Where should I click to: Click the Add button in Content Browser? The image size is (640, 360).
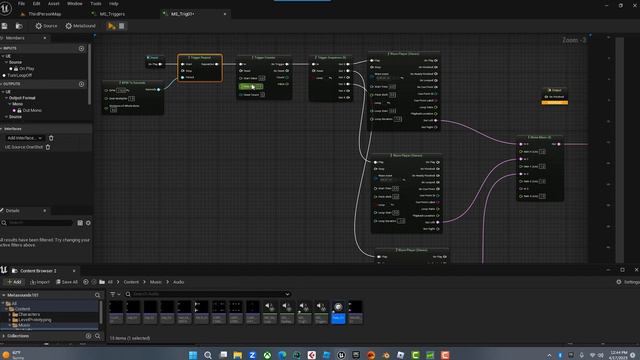tap(14, 282)
